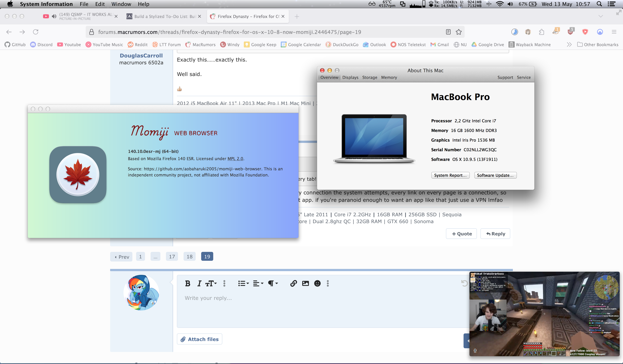
Task: Open the Discord bookmark
Action: tap(41, 44)
